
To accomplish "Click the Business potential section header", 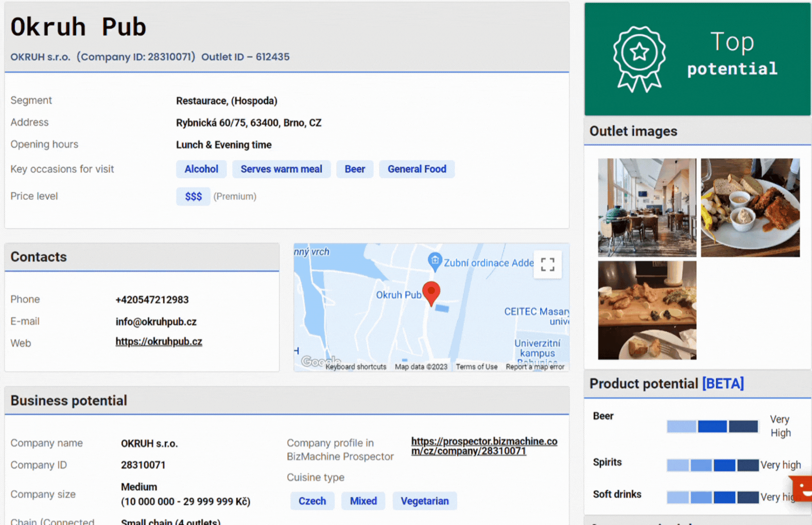I will [x=287, y=401].
